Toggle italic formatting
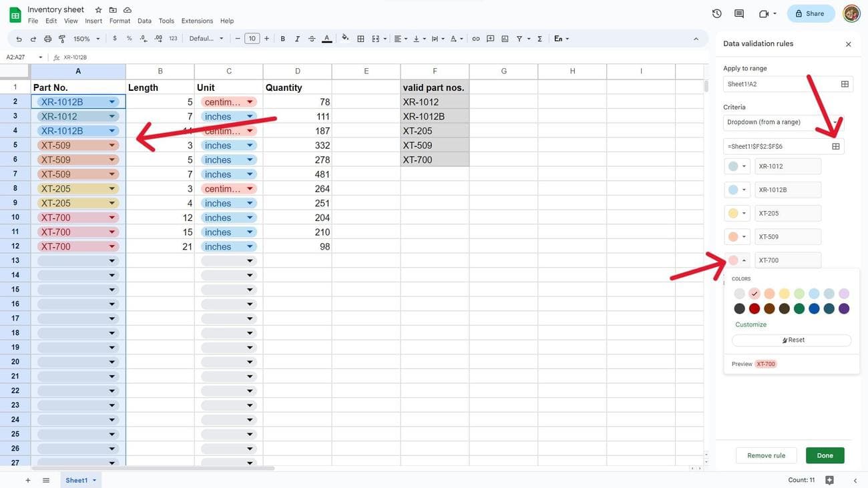 tap(297, 39)
